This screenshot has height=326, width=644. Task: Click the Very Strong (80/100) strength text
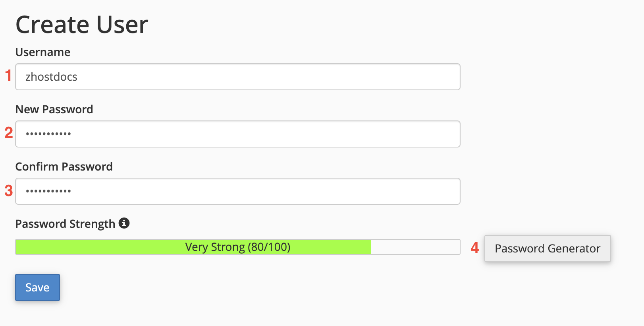click(x=237, y=247)
